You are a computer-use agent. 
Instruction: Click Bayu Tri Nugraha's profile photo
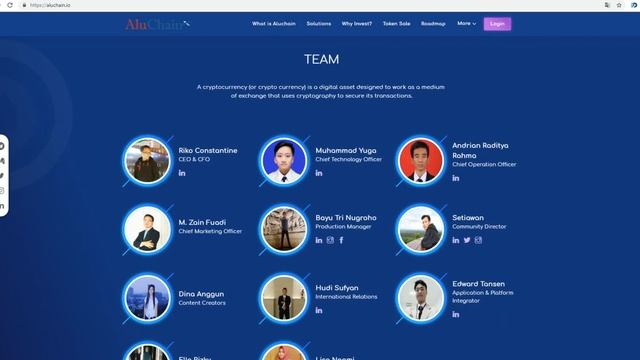click(x=284, y=229)
